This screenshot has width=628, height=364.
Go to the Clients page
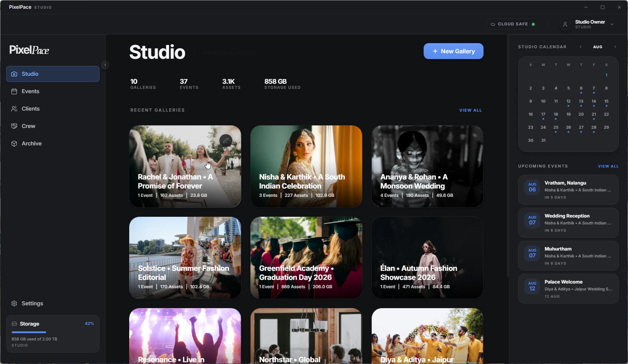(x=53, y=109)
